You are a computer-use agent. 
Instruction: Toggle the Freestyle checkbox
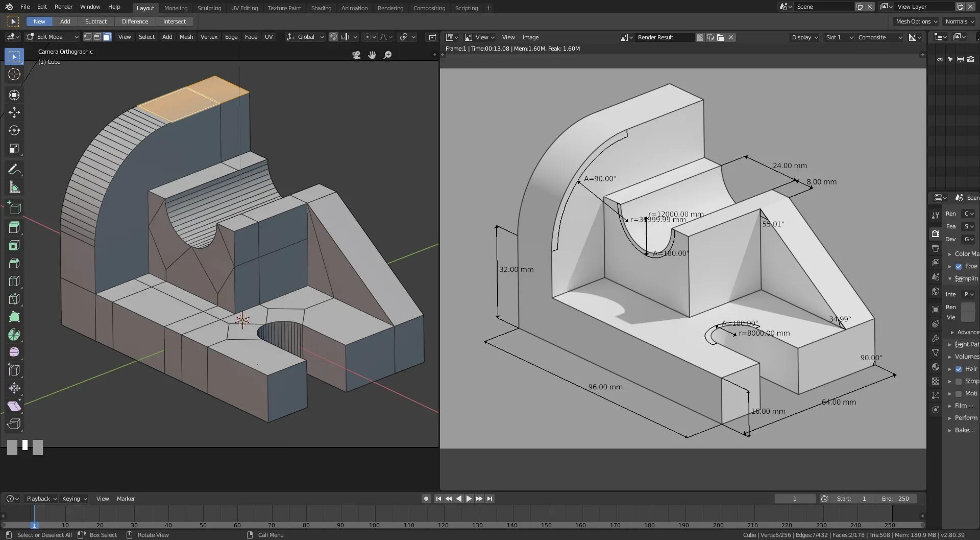point(959,267)
